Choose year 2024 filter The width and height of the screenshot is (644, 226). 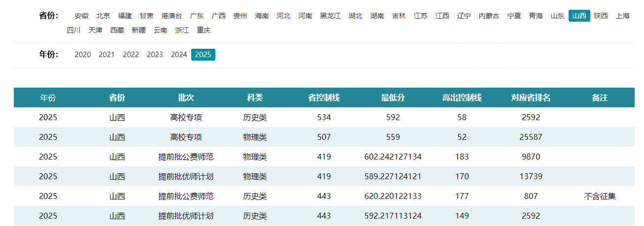179,55
